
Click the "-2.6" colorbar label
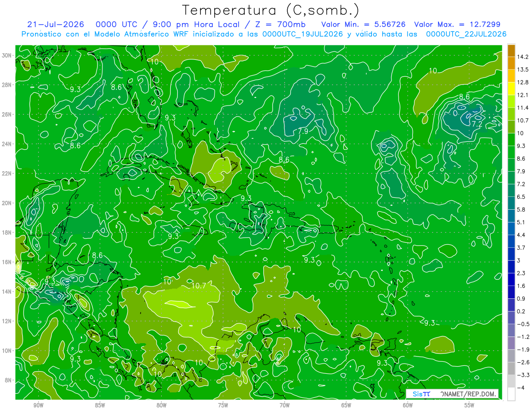(523, 362)
